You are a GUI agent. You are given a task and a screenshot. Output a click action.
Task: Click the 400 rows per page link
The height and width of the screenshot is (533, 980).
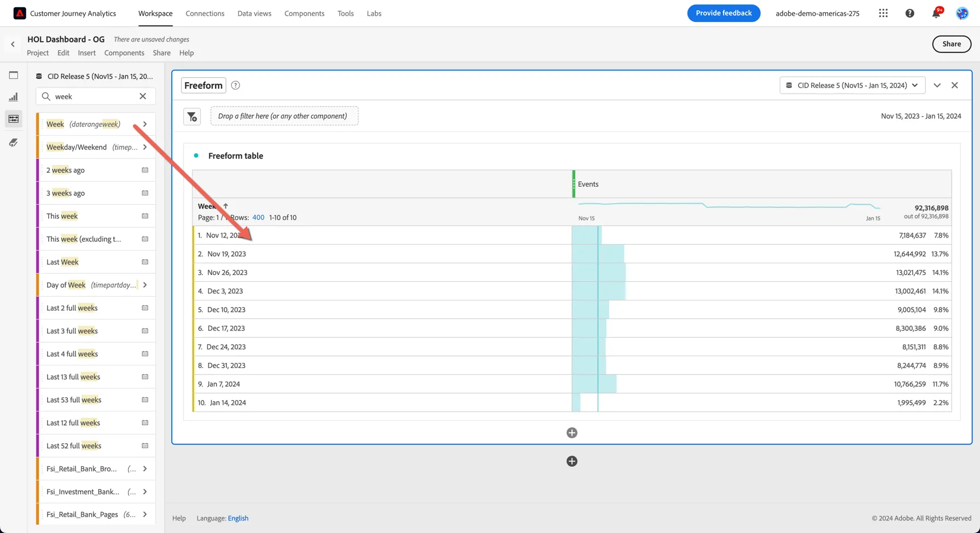[x=258, y=217]
